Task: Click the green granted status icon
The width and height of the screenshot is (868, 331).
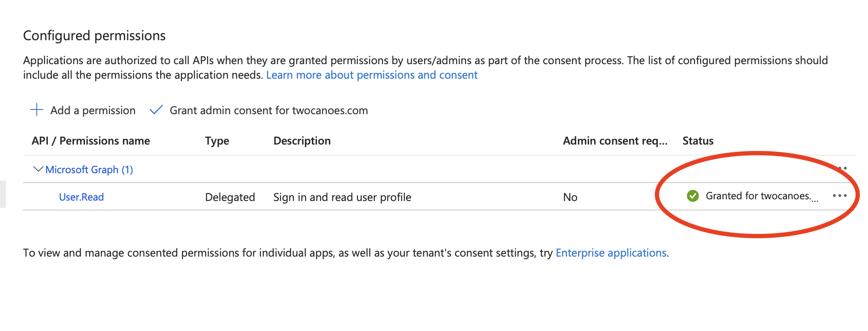Action: click(693, 196)
